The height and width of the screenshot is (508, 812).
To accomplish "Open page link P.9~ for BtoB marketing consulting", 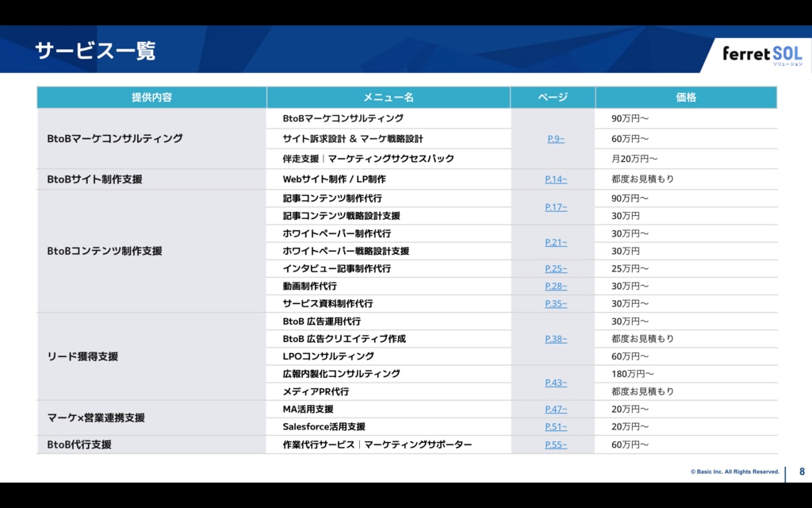I will [x=555, y=139].
